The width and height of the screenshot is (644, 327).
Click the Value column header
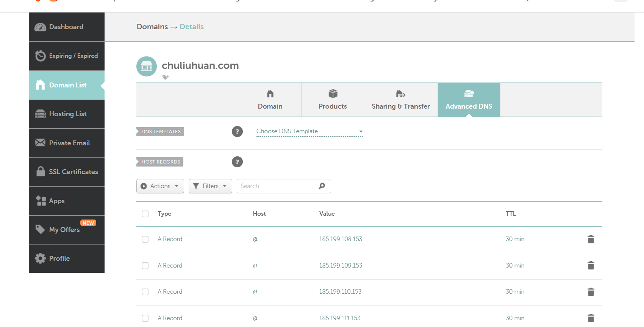pos(327,214)
